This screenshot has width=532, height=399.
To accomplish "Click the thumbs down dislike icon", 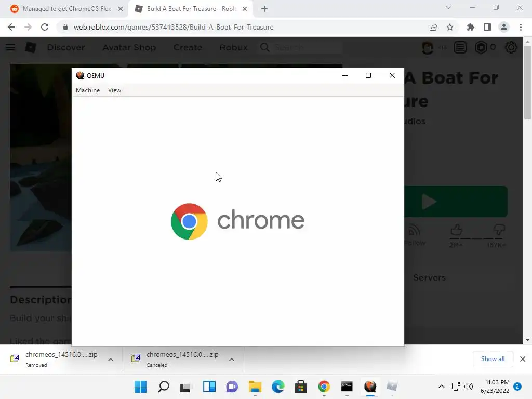I will [499, 230].
